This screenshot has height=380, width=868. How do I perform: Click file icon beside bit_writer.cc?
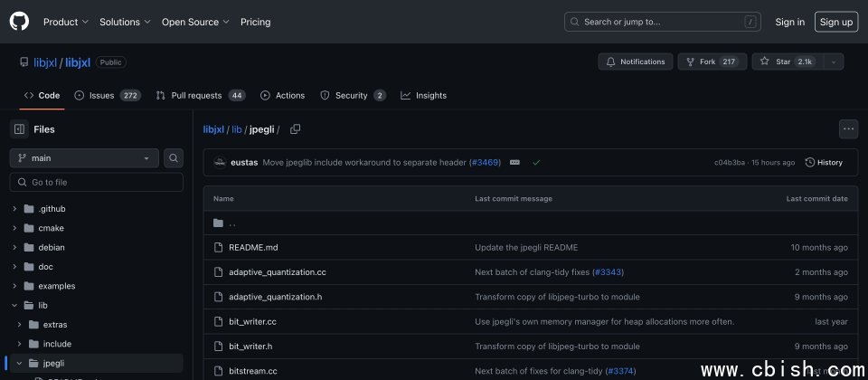218,321
